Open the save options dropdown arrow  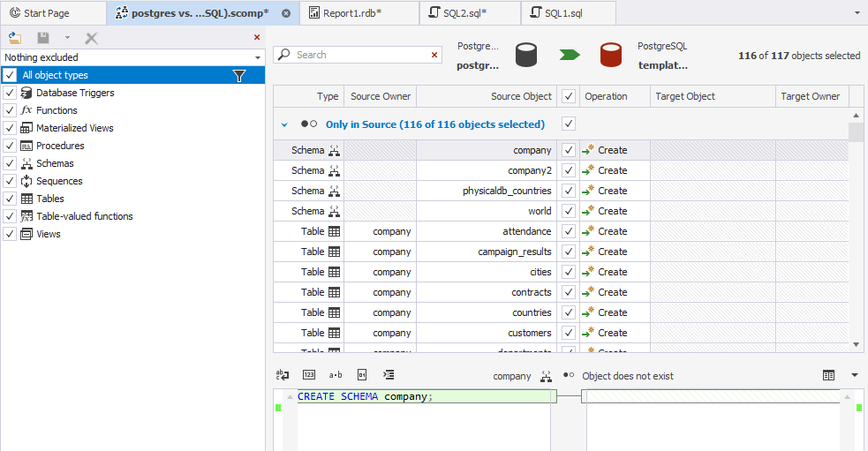[x=67, y=38]
